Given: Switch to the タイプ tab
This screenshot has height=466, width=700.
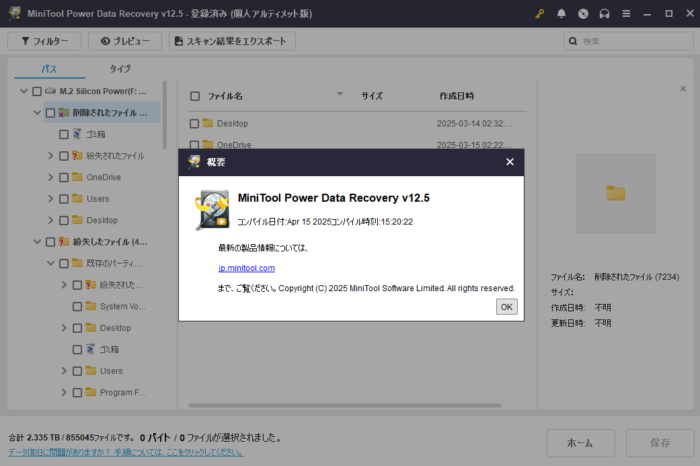Looking at the screenshot, I should pyautogui.click(x=120, y=69).
